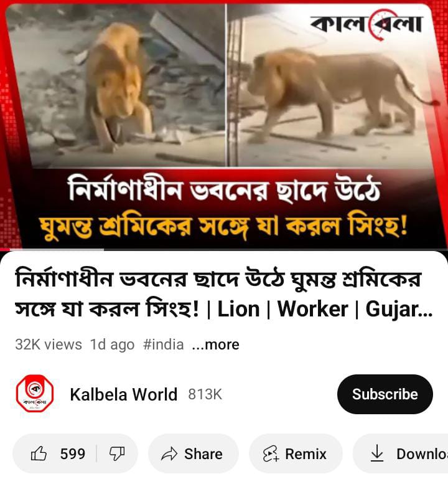Open Kalbela World channel avatar
The height and width of the screenshot is (484, 448).
[x=35, y=394]
